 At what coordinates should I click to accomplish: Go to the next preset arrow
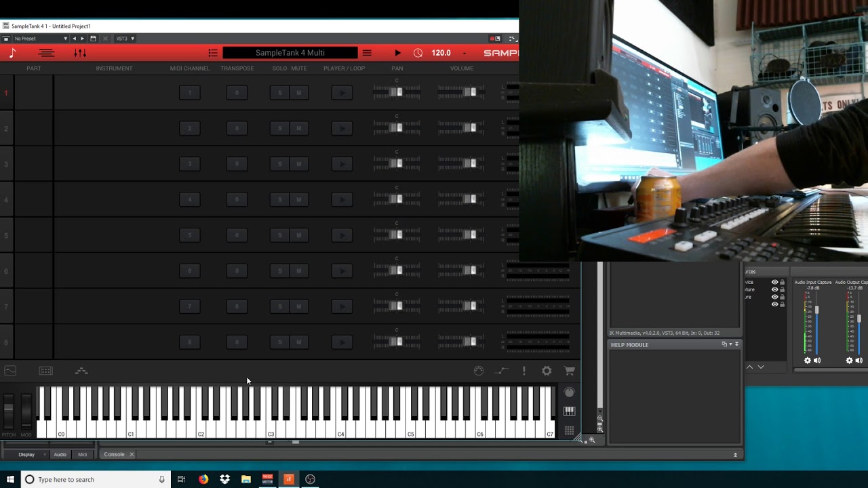click(83, 39)
